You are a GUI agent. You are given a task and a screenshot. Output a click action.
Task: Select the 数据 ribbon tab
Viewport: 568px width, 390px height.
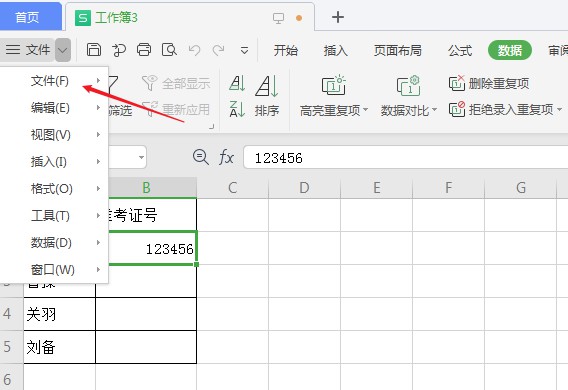pyautogui.click(x=510, y=50)
